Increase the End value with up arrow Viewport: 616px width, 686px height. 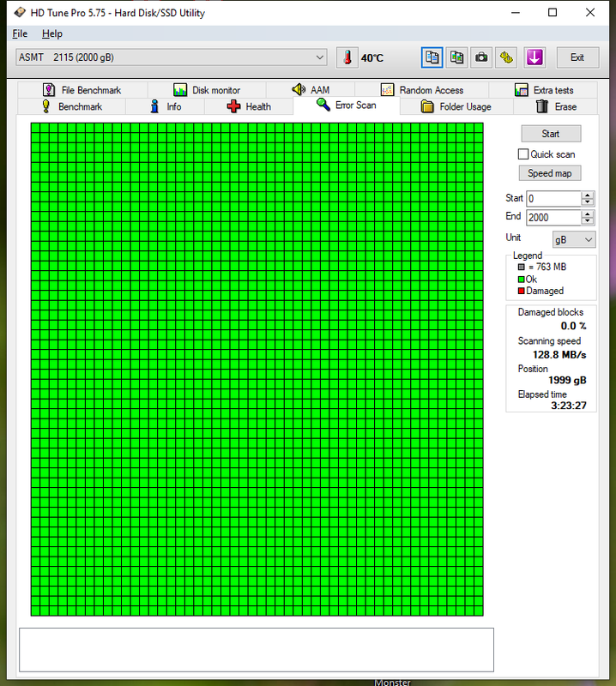pyautogui.click(x=588, y=214)
